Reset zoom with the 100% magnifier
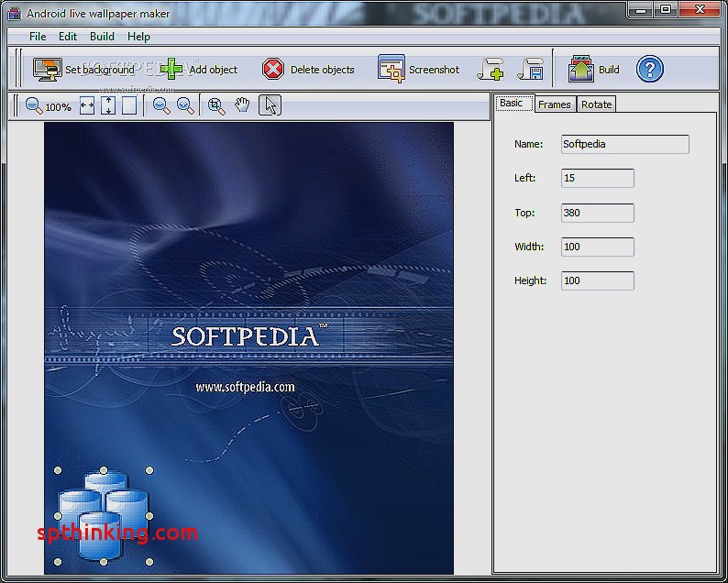Viewport: 728px width, 583px height. pyautogui.click(x=34, y=105)
